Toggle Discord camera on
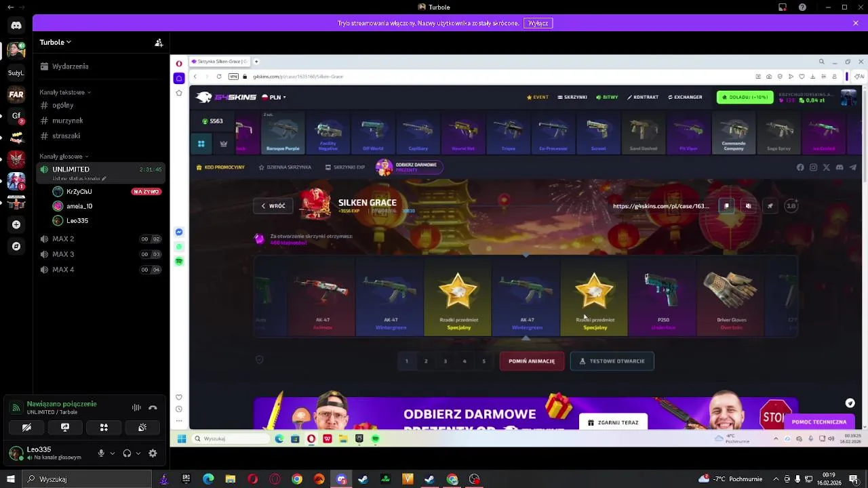The height and width of the screenshot is (488, 868). point(26,428)
